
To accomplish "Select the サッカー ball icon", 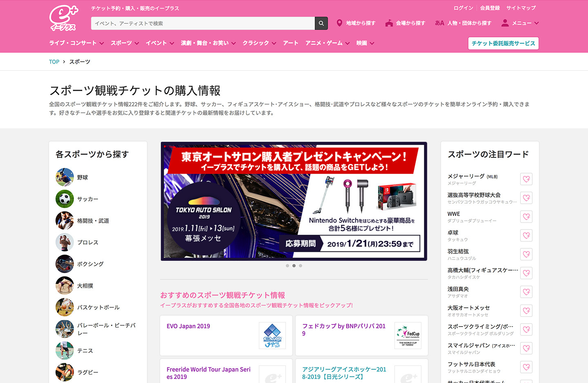I will tap(65, 199).
